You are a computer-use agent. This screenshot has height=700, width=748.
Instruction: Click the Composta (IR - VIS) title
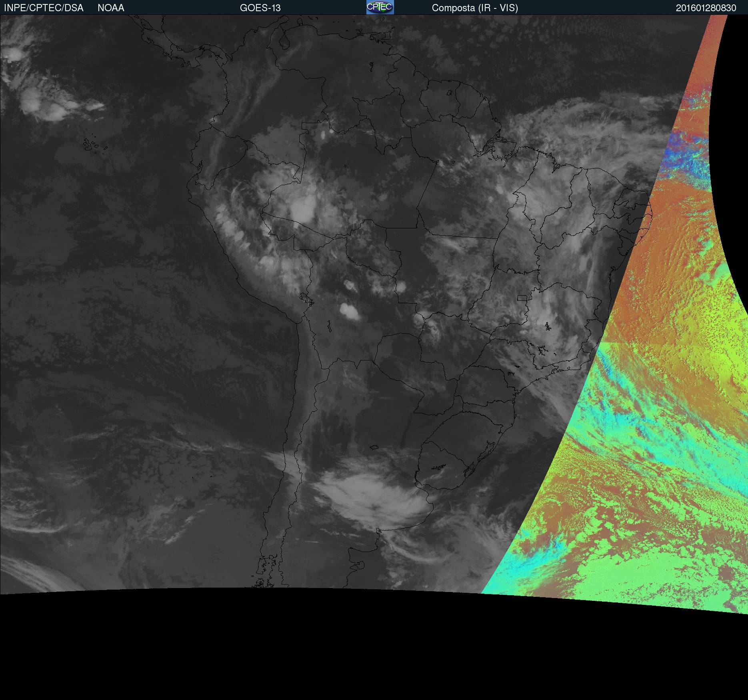coord(475,8)
